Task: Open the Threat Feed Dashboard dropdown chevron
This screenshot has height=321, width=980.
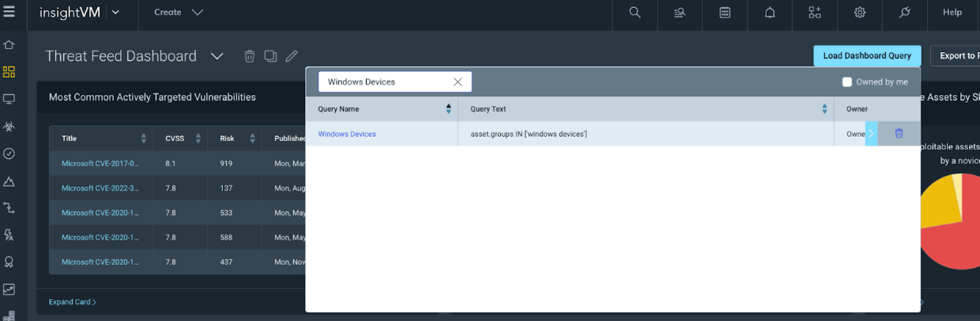Action: [x=217, y=56]
